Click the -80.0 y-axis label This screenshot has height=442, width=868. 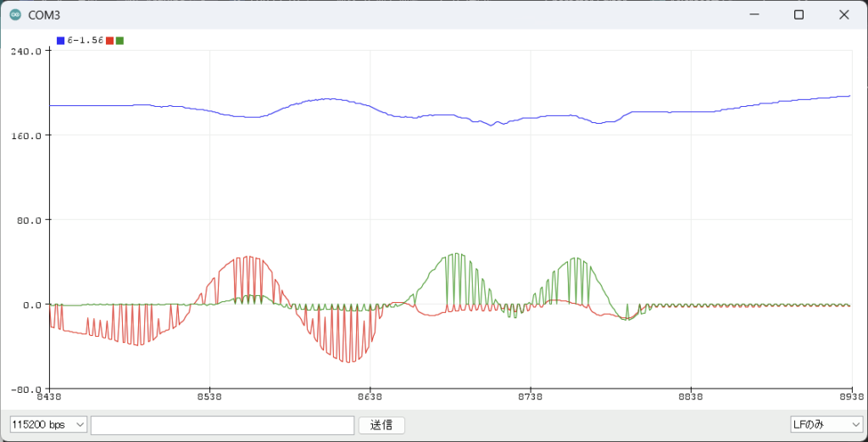(25, 389)
